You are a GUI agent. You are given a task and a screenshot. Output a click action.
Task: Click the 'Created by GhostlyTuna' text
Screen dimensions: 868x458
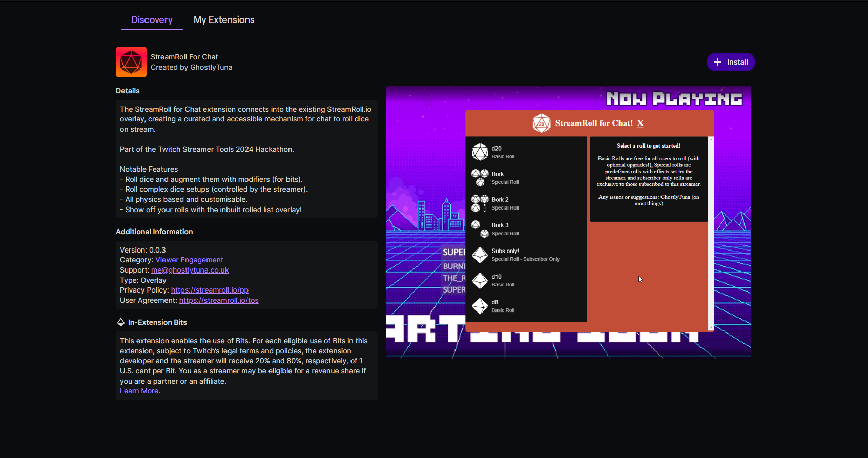[x=192, y=67]
